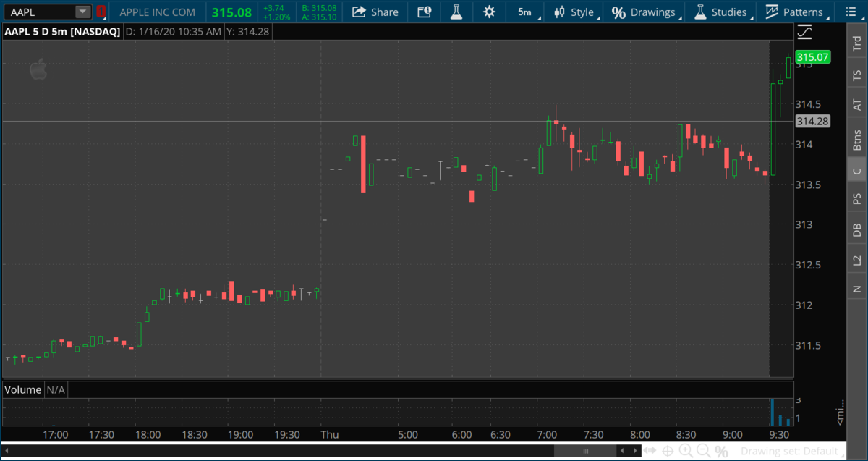Image resolution: width=868 pixels, height=461 pixels.
Task: Click the 315.08 last price
Action: tap(231, 12)
